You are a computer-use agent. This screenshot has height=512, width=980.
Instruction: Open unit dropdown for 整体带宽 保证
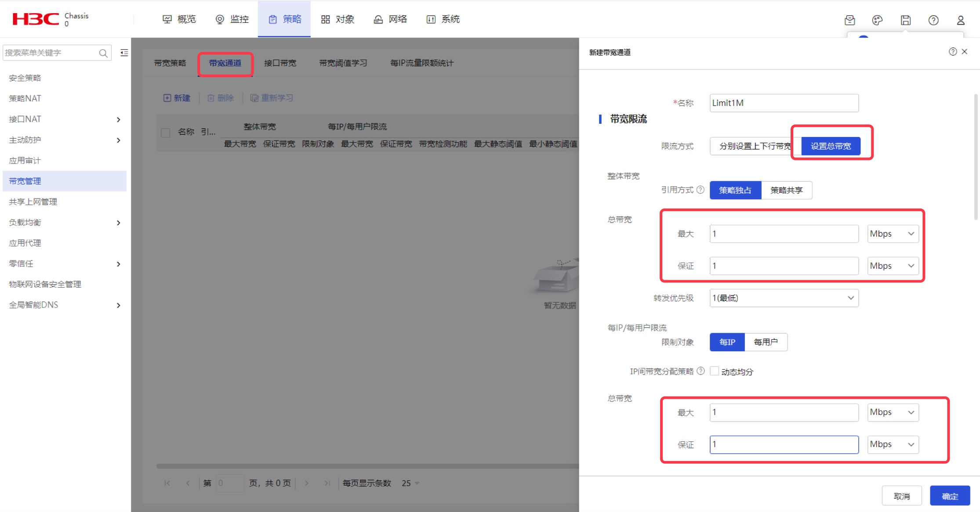[x=893, y=266]
